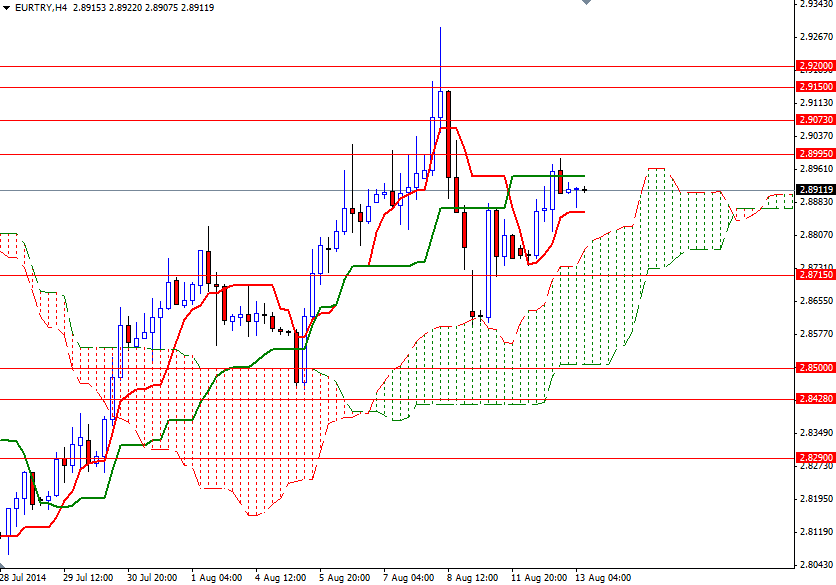Click the 13 Aug 04:00 time label
The image size is (836, 585).
601,576
